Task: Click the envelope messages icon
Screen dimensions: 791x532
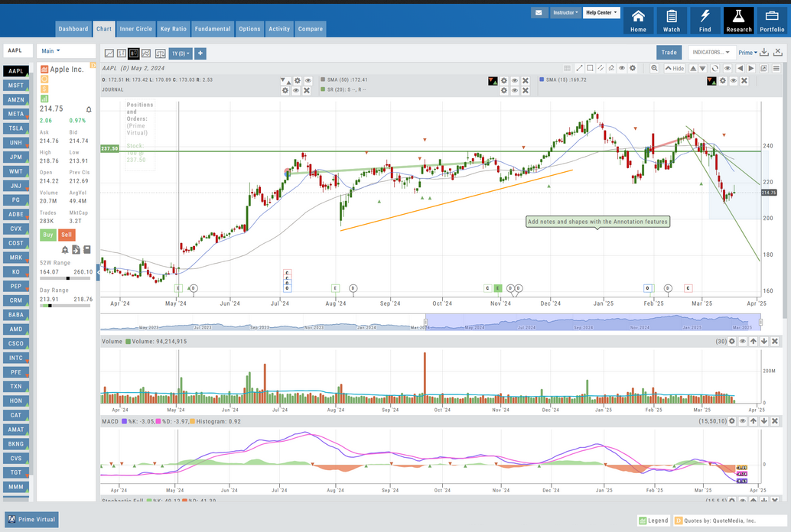Action: click(539, 12)
